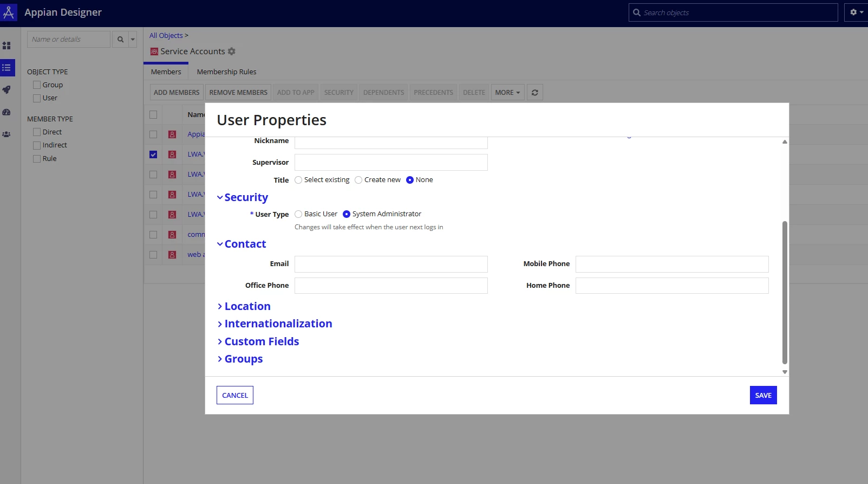Click the ADD MEMBERS button
868x484 pixels.
[177, 92]
